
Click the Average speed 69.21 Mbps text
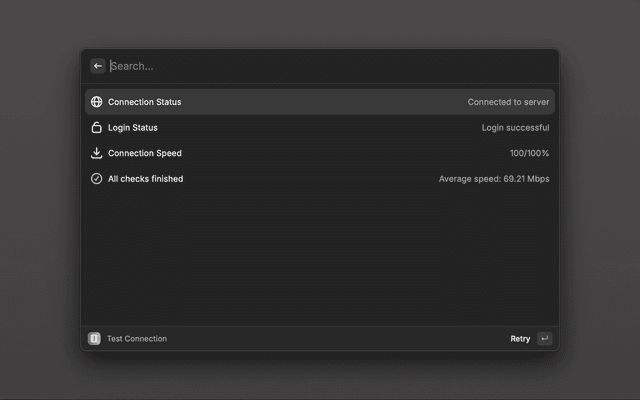(494, 179)
